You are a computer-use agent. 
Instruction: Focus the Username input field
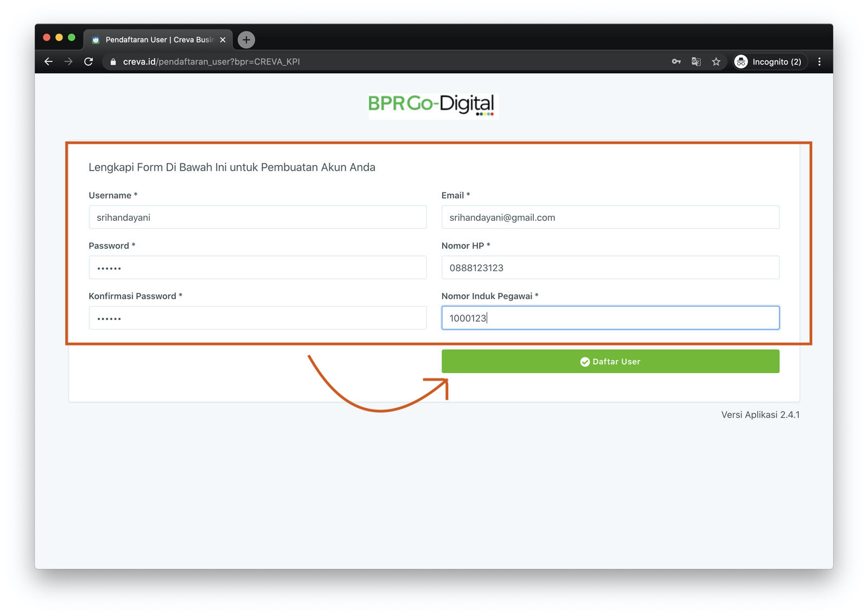tap(258, 217)
